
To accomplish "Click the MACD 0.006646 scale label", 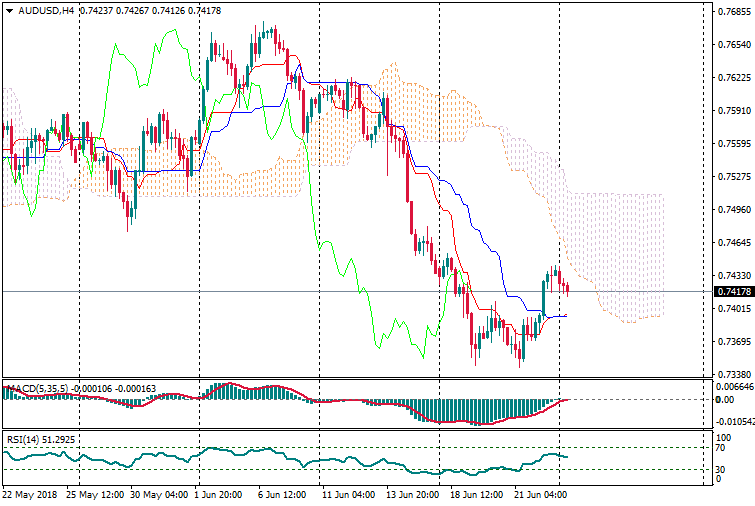I will (x=734, y=387).
